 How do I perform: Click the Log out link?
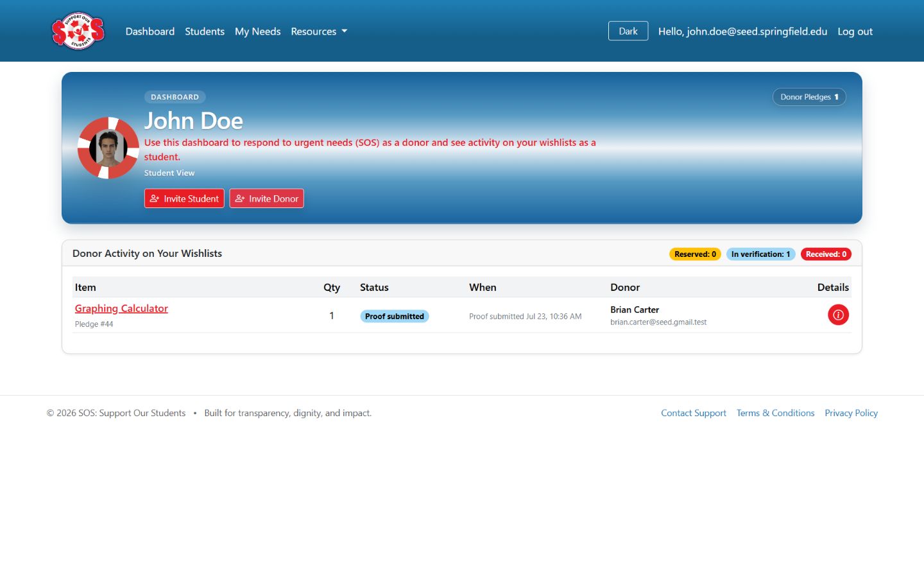click(855, 31)
